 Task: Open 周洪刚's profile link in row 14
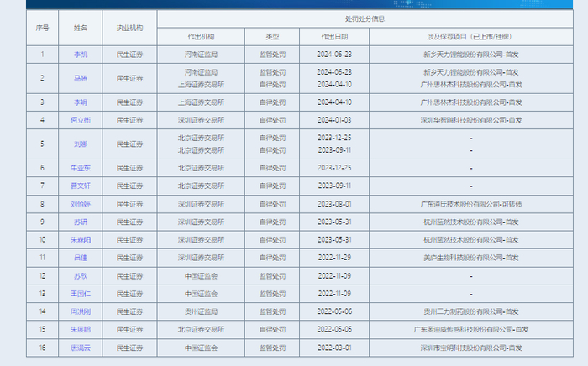click(81, 311)
